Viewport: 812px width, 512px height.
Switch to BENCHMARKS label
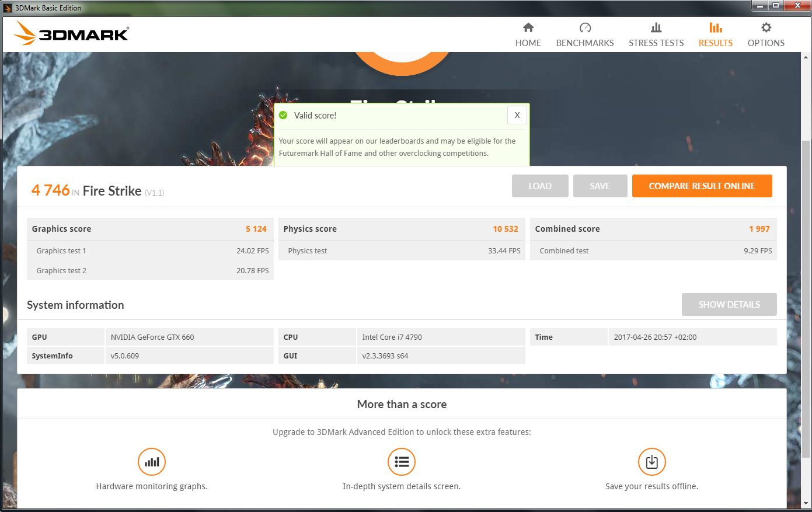coord(585,43)
